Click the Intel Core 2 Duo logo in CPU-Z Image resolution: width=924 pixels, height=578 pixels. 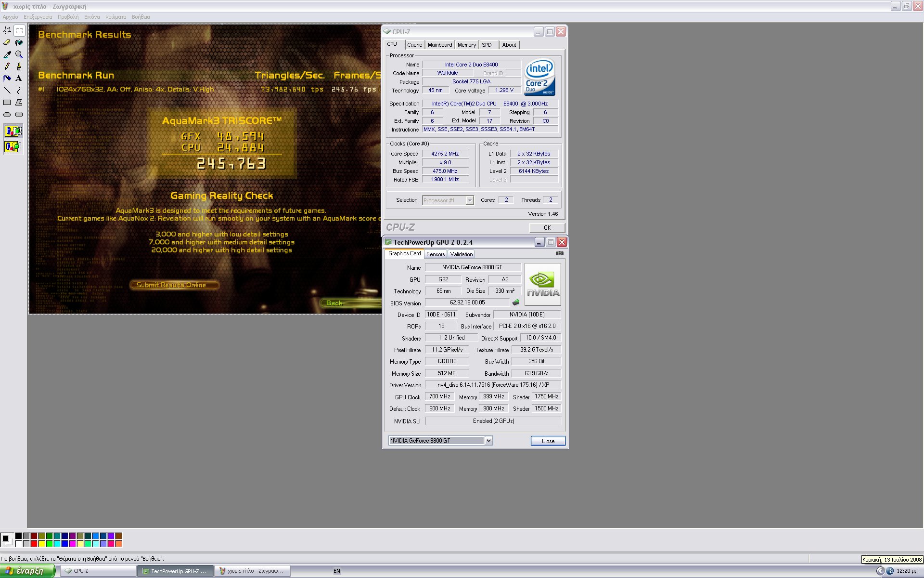click(539, 77)
